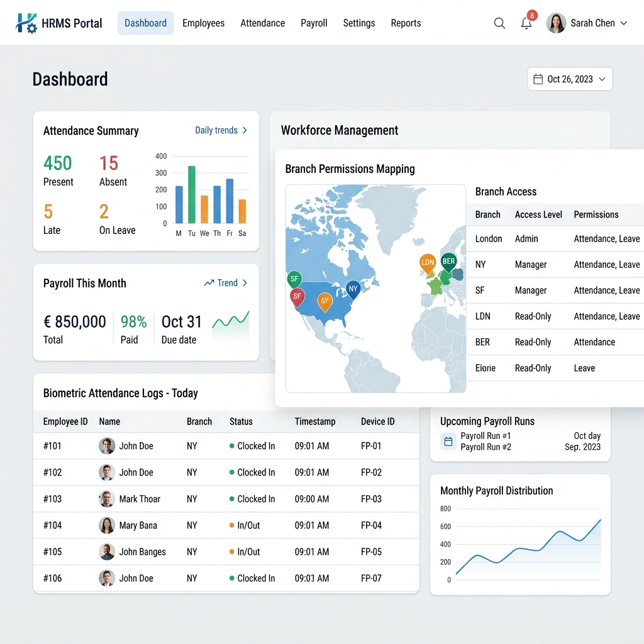Click Mark Thoar's avatar photo
644x644 pixels.
pyautogui.click(x=107, y=499)
